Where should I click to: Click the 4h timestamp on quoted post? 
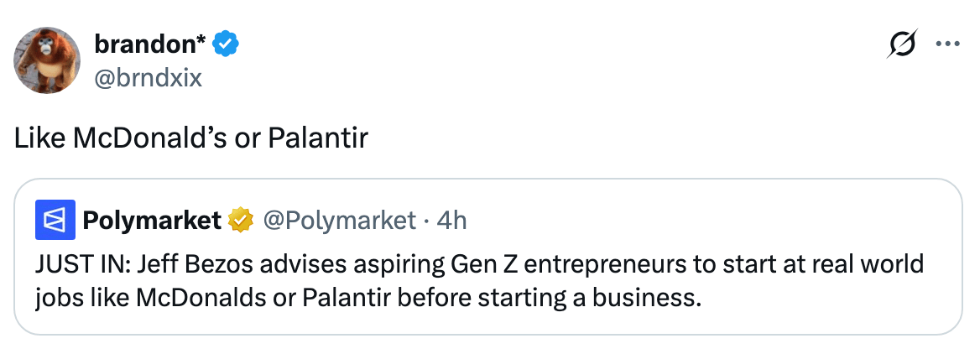pos(452,221)
